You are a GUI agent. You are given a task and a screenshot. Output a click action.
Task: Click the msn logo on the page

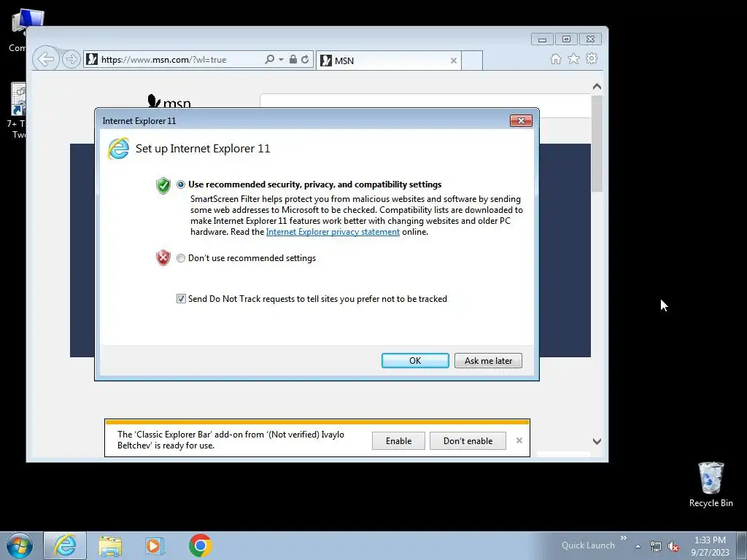169,101
